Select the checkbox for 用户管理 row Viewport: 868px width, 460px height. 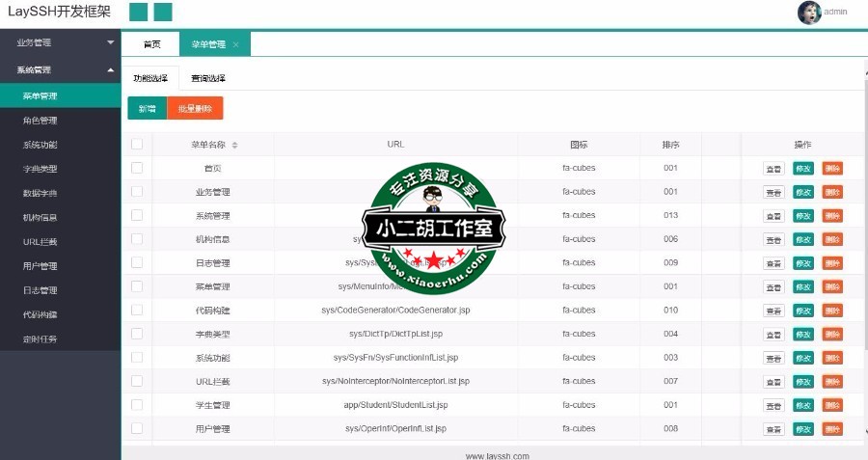(x=137, y=428)
